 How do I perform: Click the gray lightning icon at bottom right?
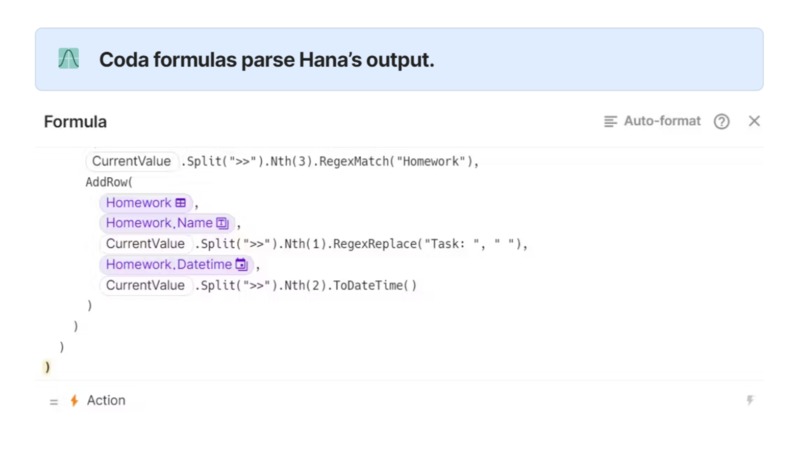pos(750,400)
